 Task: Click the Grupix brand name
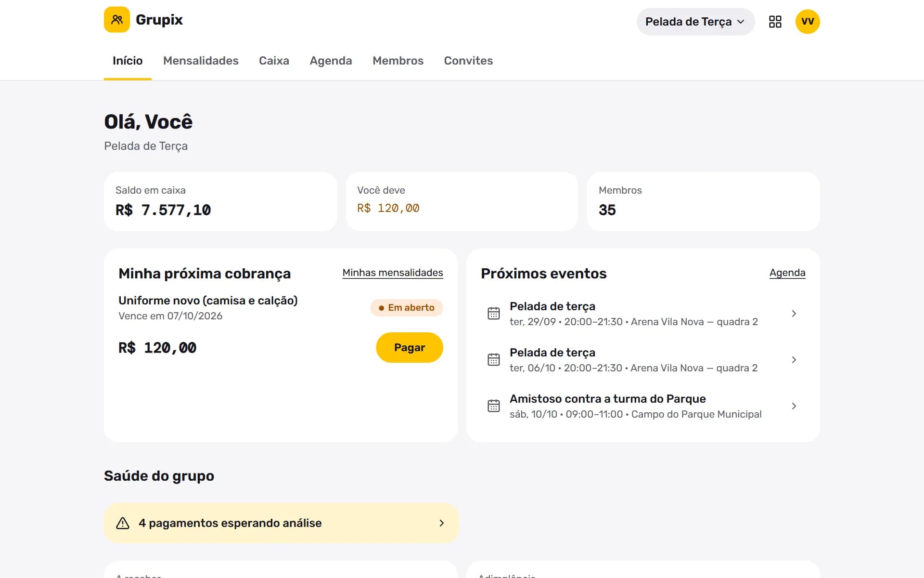[159, 20]
